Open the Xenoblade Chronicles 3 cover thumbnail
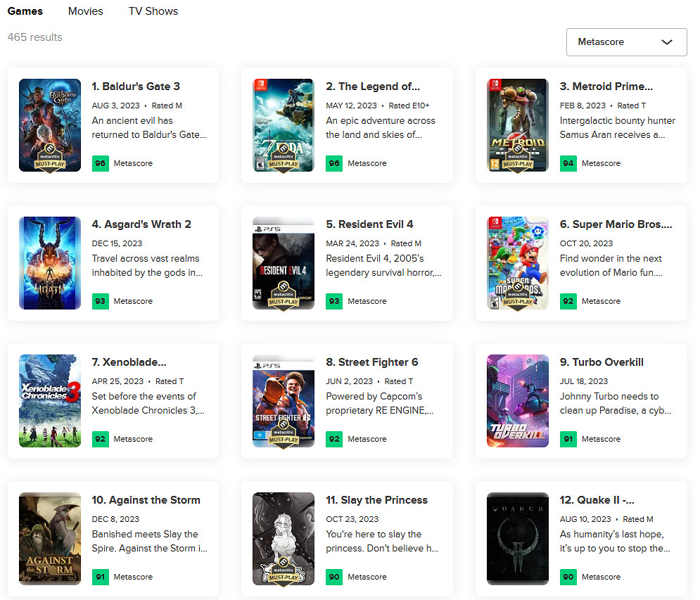The height and width of the screenshot is (600, 700). point(50,400)
